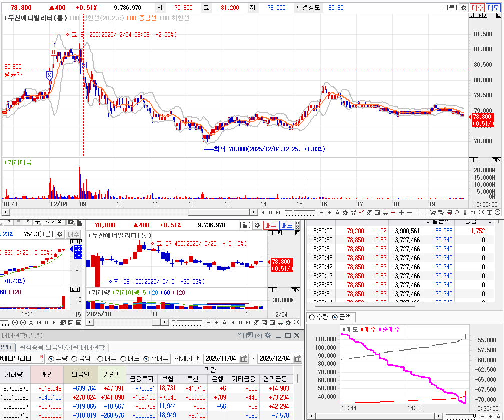
Task: Zoom out the main chart using the minus circle
Action: tap(321, 213)
